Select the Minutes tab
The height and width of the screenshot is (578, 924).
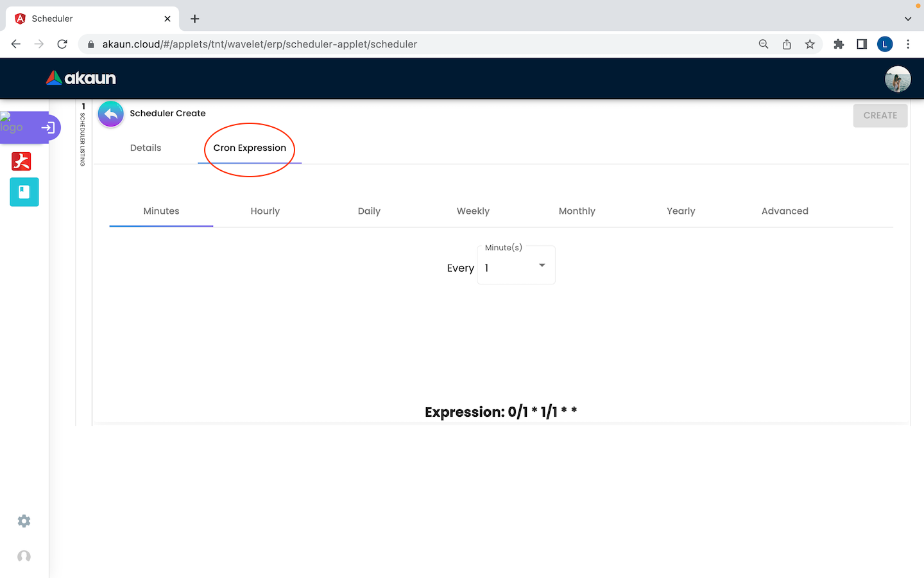[161, 211]
